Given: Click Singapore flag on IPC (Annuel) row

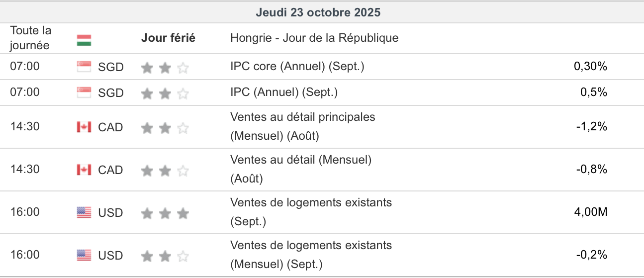Looking at the screenshot, I should click(x=84, y=93).
